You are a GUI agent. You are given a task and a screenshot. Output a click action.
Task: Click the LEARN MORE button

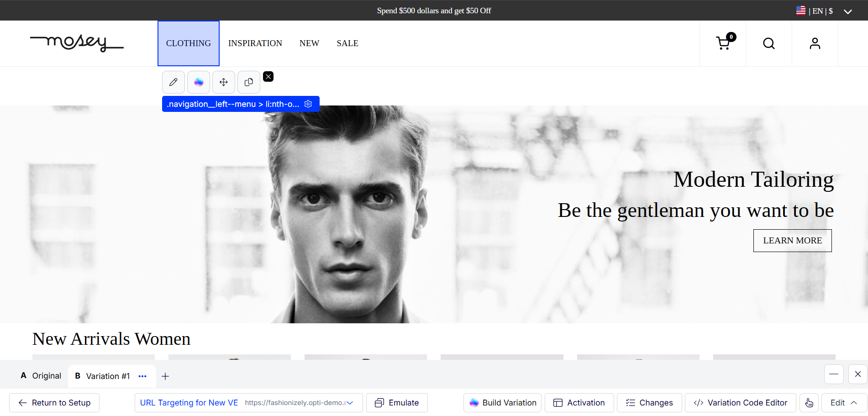[792, 241]
